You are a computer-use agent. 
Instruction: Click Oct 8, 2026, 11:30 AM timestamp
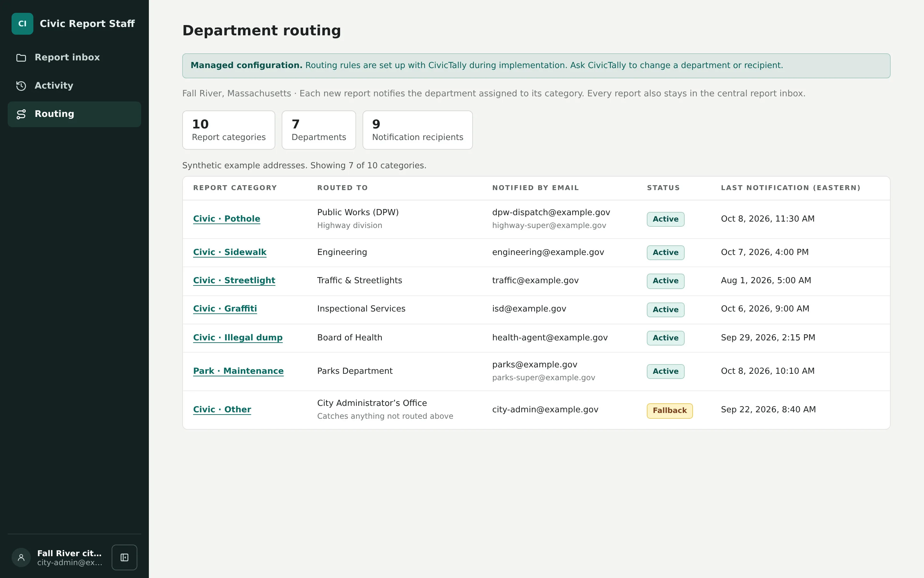coord(767,219)
